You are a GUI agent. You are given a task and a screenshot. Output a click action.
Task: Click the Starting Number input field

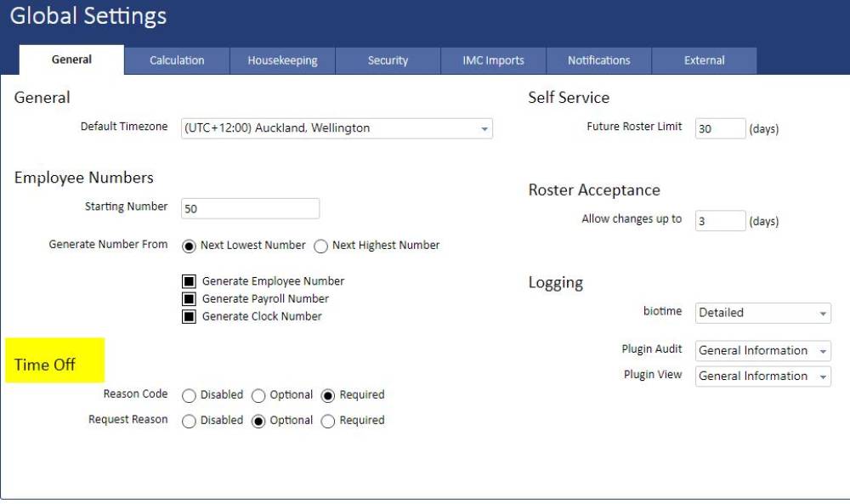coord(251,208)
